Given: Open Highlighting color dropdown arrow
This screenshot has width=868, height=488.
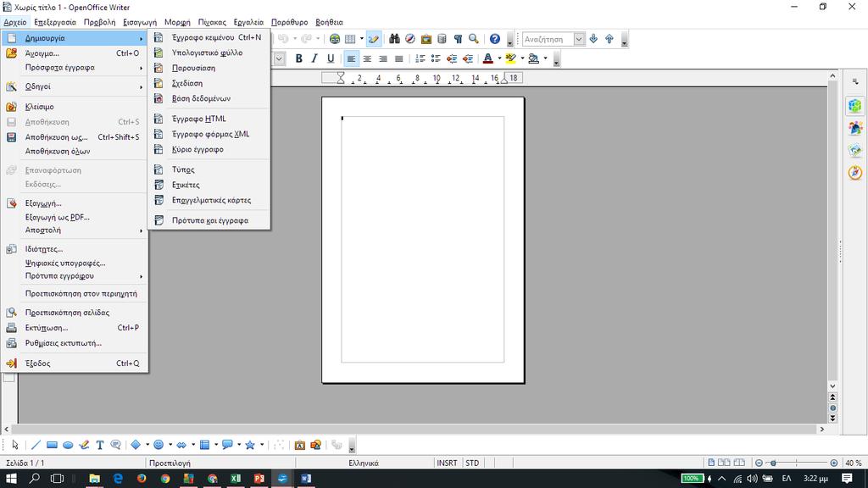Looking at the screenshot, I should (x=522, y=58).
